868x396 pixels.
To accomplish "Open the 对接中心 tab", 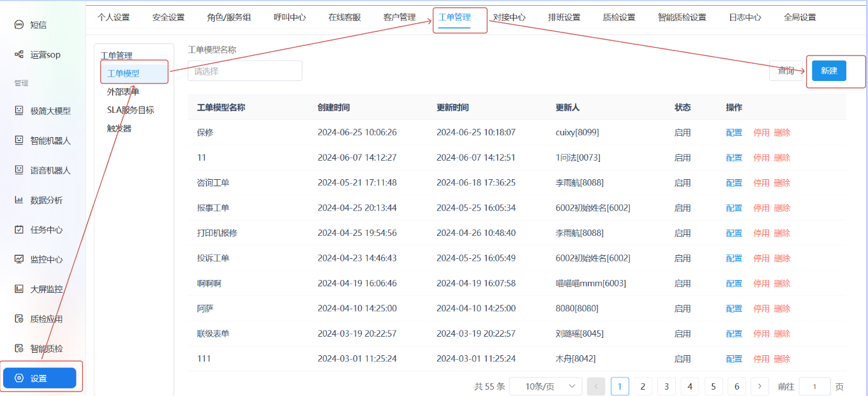I will tap(509, 17).
